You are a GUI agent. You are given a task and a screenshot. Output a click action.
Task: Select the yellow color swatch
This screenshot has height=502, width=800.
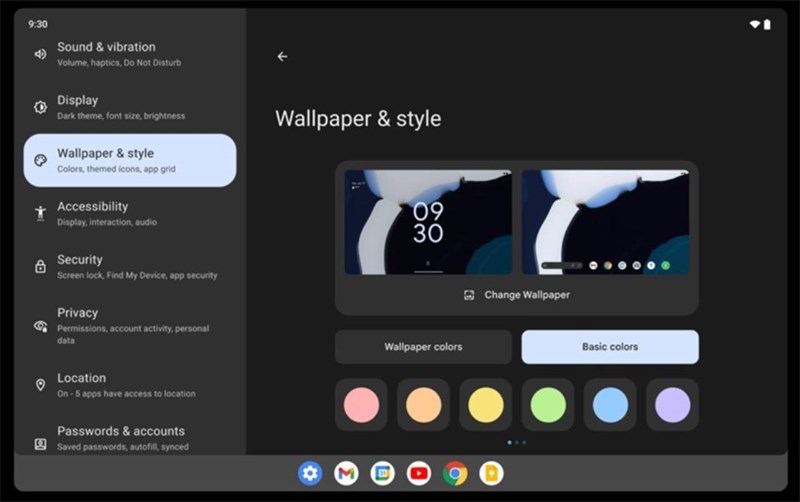[x=486, y=405]
